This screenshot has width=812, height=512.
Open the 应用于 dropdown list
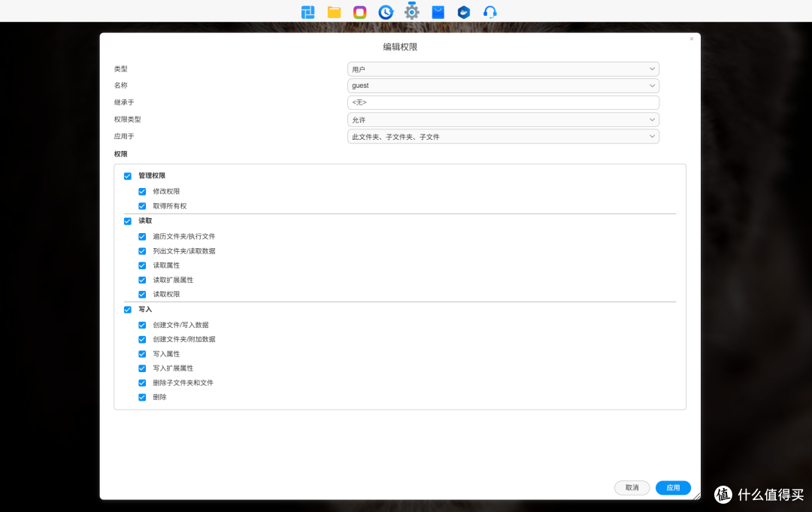coord(503,137)
